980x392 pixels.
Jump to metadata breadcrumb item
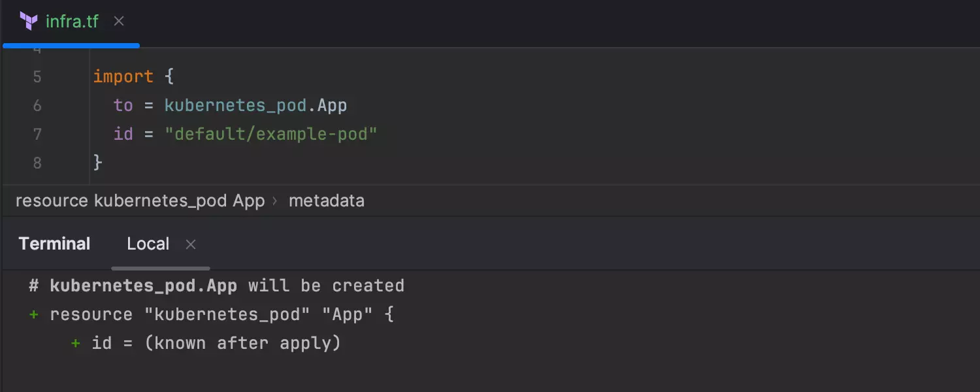coord(327,201)
